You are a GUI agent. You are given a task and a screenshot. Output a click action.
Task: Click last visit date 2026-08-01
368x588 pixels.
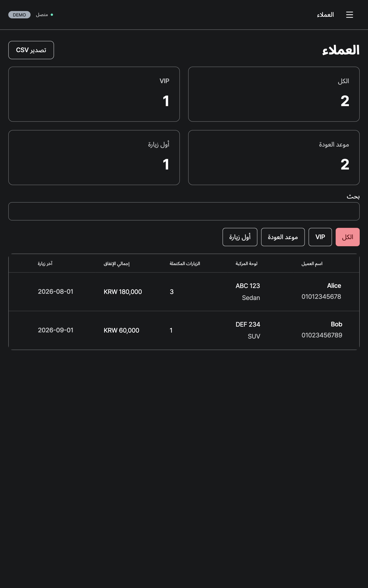(x=55, y=291)
